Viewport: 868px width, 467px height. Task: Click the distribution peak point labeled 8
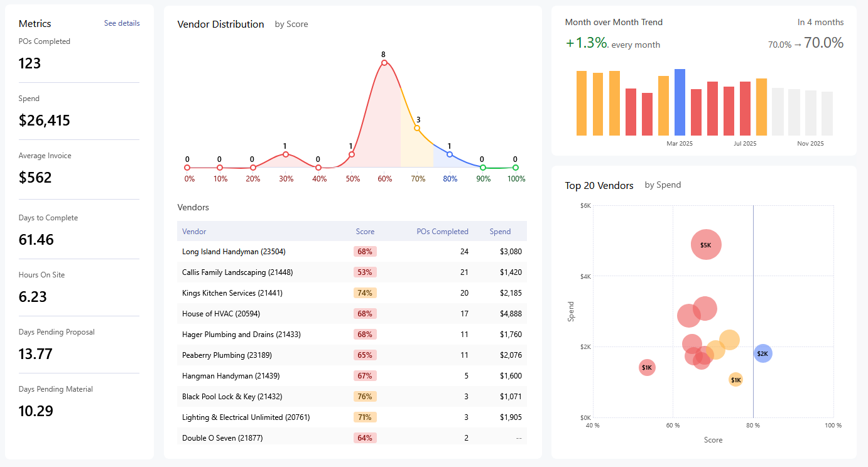(383, 62)
